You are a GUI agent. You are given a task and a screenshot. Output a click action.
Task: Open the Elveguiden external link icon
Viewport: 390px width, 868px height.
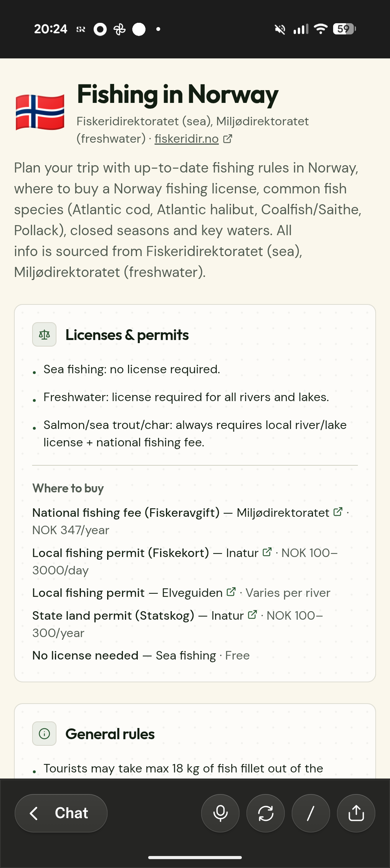[x=231, y=592]
